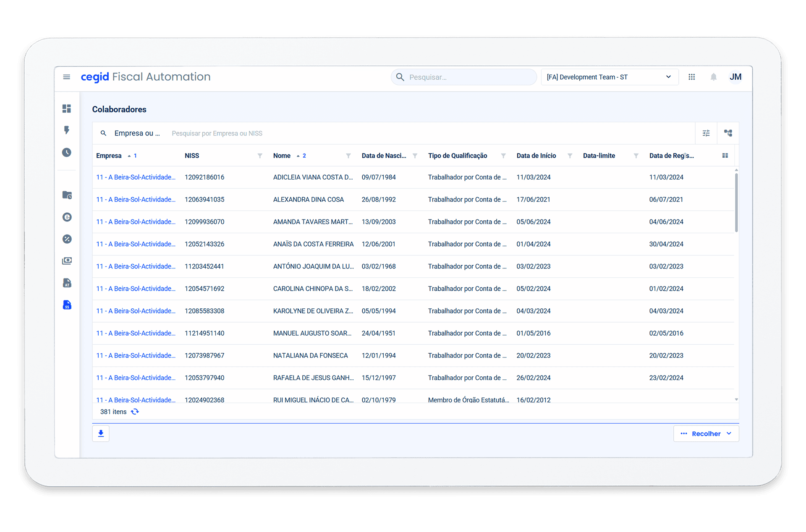Image resolution: width=806 pixels, height=532 pixels.
Task: Open the notifications bell
Action: (x=713, y=77)
